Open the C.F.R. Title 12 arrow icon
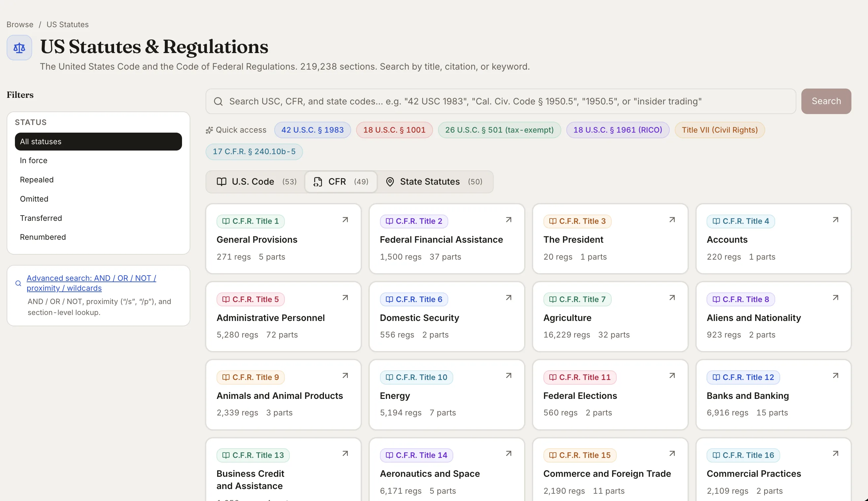 point(835,376)
